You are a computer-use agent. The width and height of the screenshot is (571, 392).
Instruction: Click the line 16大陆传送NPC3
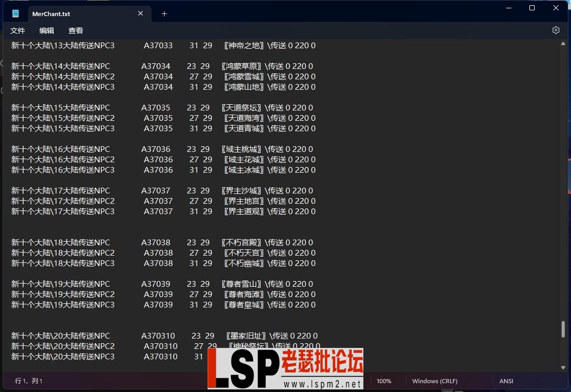point(163,170)
